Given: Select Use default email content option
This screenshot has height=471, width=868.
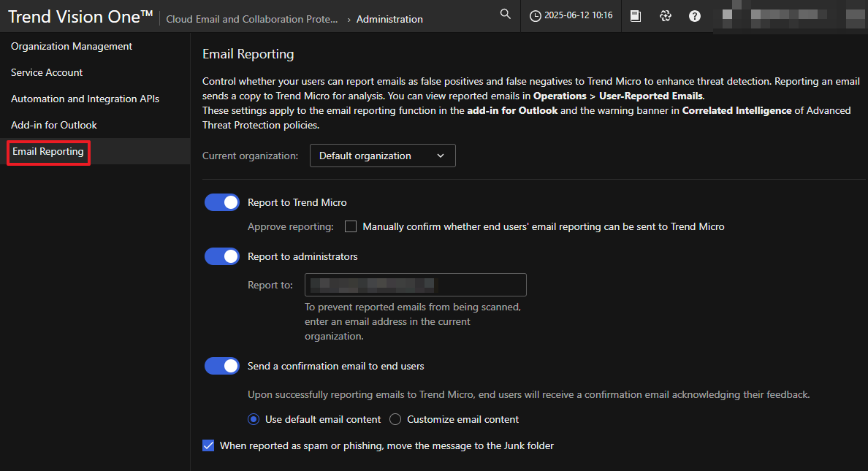Looking at the screenshot, I should pos(254,419).
